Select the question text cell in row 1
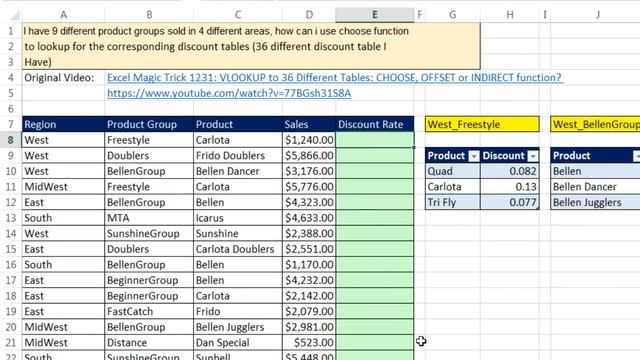 pyautogui.click(x=251, y=31)
